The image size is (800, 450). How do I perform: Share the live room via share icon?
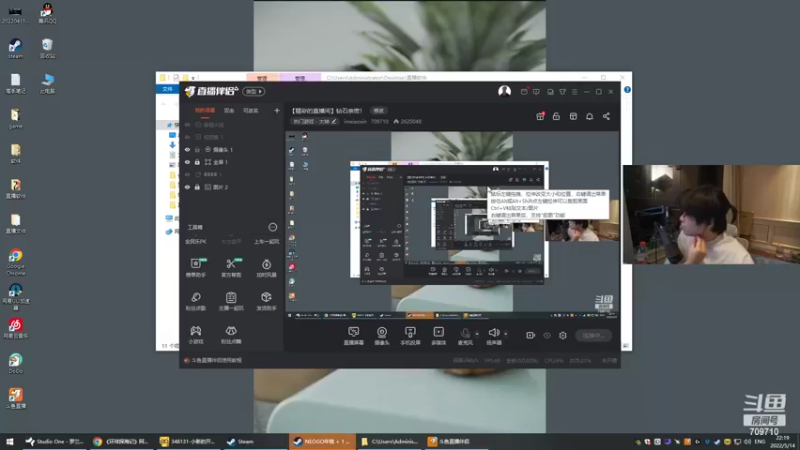point(606,116)
